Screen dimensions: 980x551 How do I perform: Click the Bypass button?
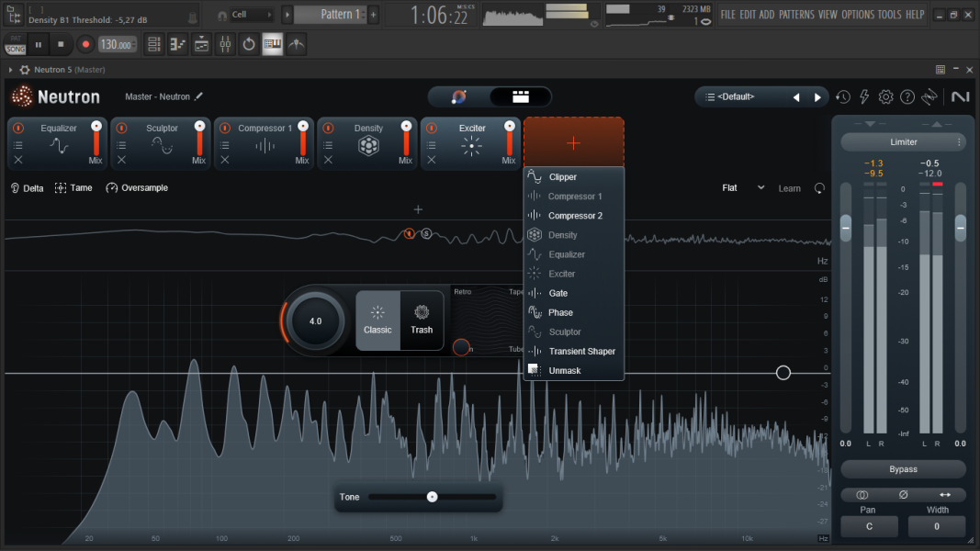click(903, 469)
